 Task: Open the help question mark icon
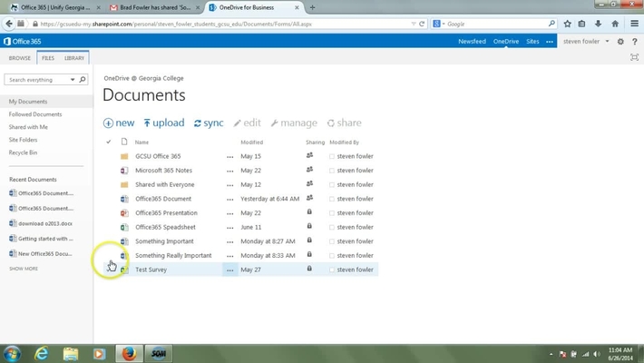click(635, 42)
